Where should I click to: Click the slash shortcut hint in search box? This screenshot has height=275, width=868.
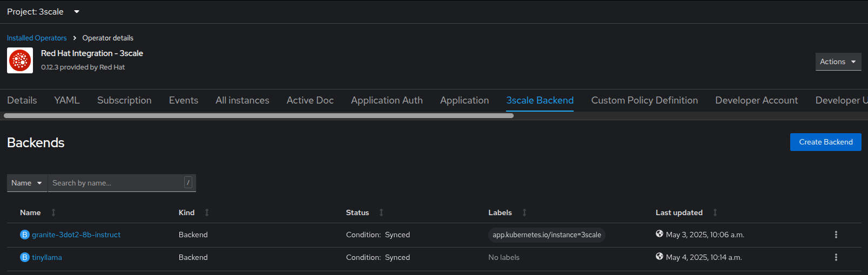(188, 183)
